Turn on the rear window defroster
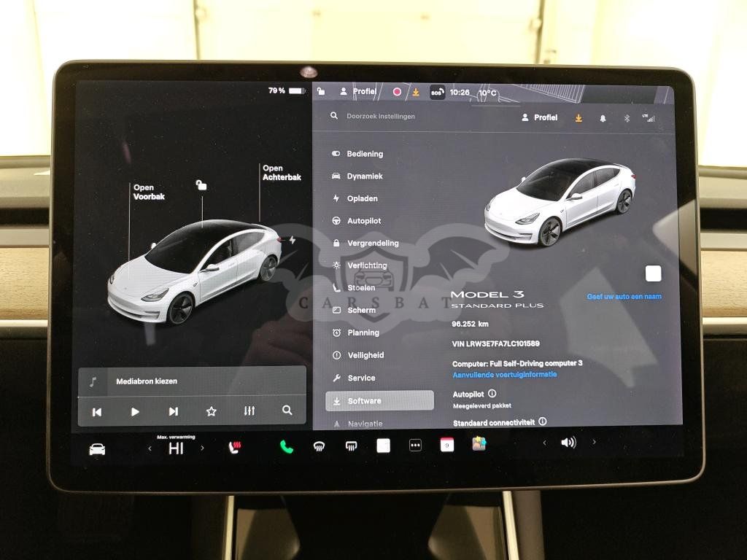The image size is (747, 560). pos(351,446)
